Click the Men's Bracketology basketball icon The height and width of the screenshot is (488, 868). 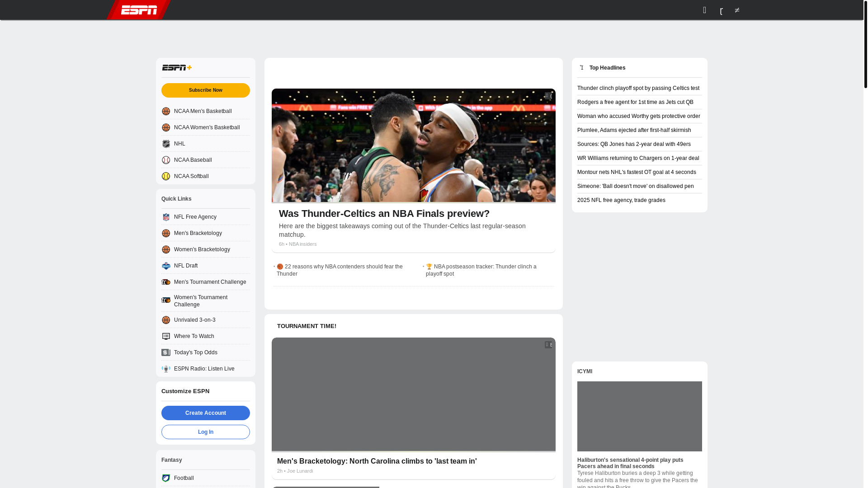click(166, 233)
